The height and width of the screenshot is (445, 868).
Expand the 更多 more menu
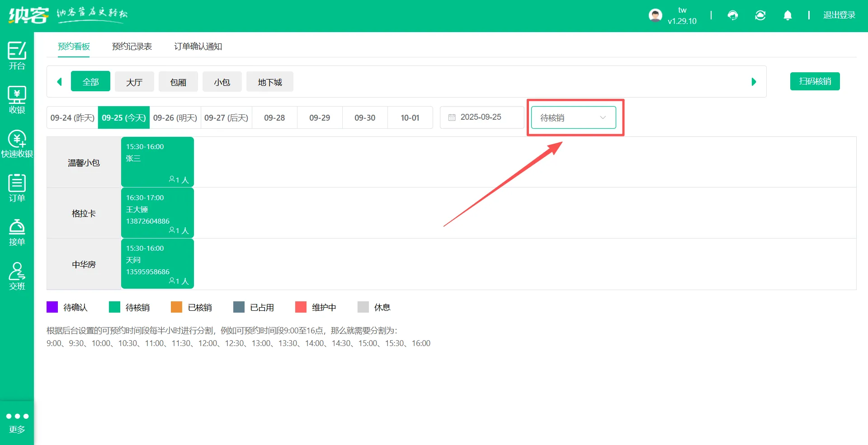click(17, 422)
